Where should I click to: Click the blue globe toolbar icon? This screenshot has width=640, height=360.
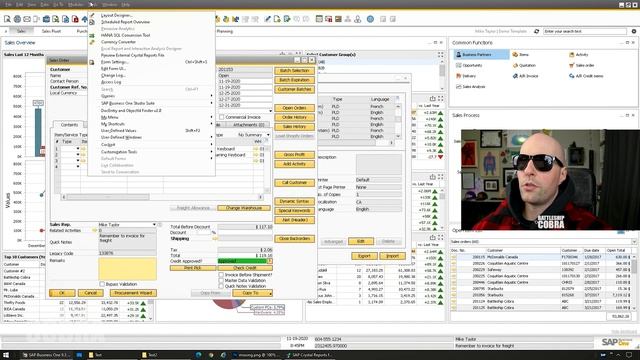click(370, 19)
